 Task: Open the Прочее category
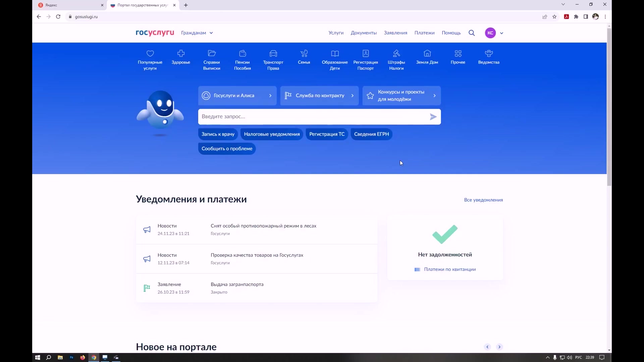pos(458,57)
